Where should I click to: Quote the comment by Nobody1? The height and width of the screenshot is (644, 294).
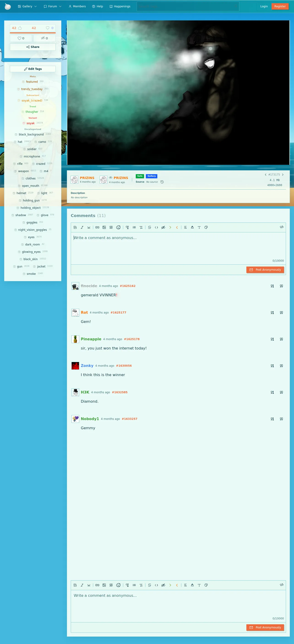(281, 419)
